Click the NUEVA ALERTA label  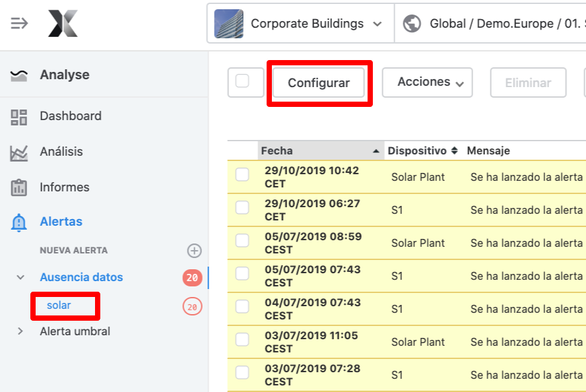(x=74, y=250)
